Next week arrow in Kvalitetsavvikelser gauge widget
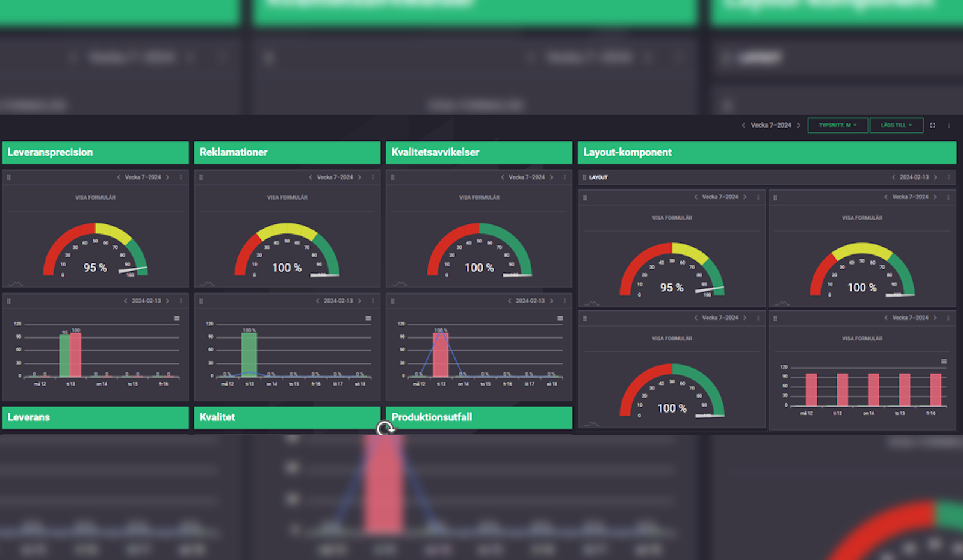The height and width of the screenshot is (560, 963). pos(551,177)
